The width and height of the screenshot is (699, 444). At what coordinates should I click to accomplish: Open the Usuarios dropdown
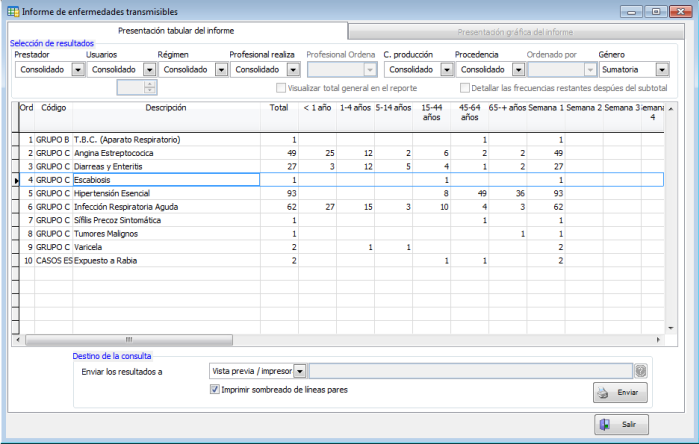click(x=149, y=70)
